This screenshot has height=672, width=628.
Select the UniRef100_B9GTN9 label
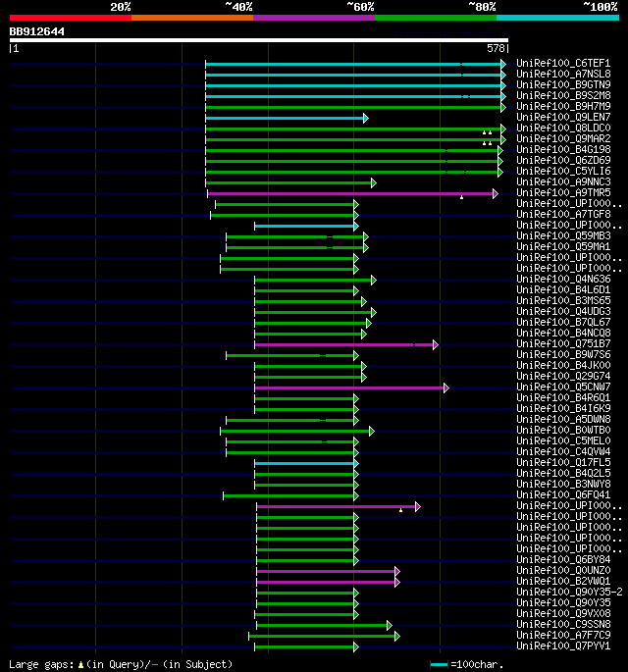(x=563, y=84)
